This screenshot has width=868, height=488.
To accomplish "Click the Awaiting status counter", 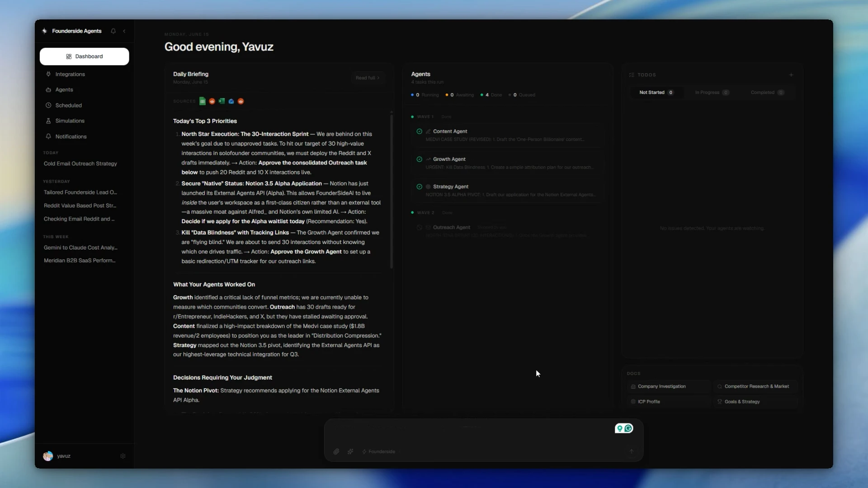I will (x=460, y=95).
